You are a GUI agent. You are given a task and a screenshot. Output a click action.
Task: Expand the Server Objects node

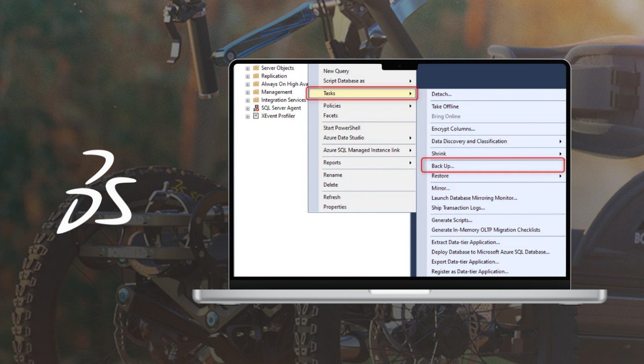[x=248, y=68]
